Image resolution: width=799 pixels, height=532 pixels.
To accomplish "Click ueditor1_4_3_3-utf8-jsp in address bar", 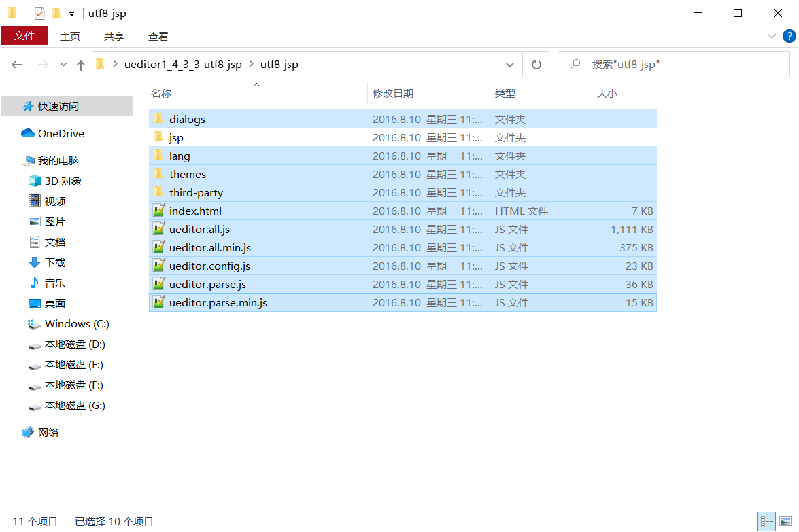I will [x=183, y=64].
